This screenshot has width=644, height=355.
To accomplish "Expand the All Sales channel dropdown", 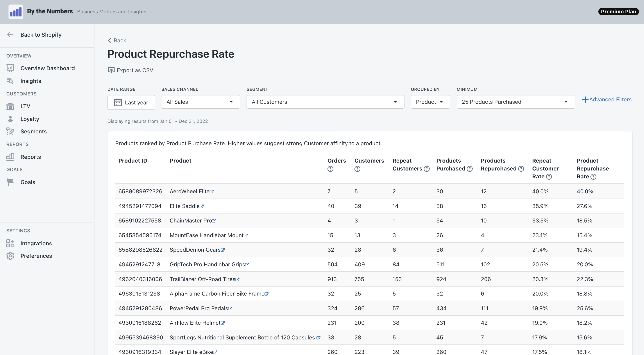I will pyautogui.click(x=200, y=102).
